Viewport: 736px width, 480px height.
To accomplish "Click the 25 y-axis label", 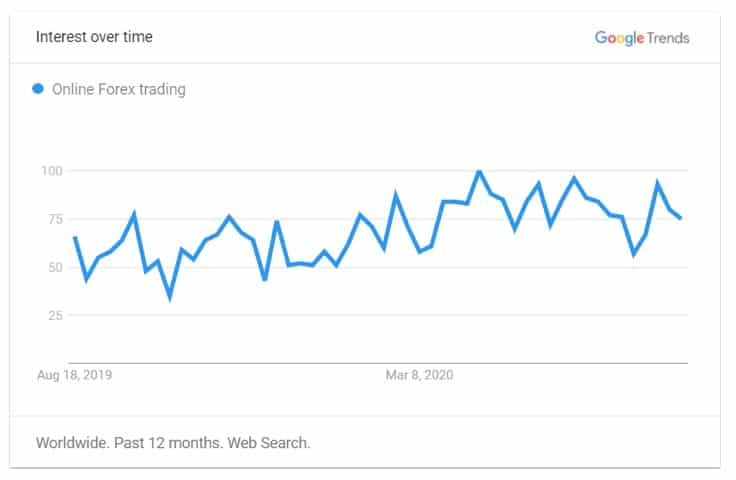I will coord(54,315).
